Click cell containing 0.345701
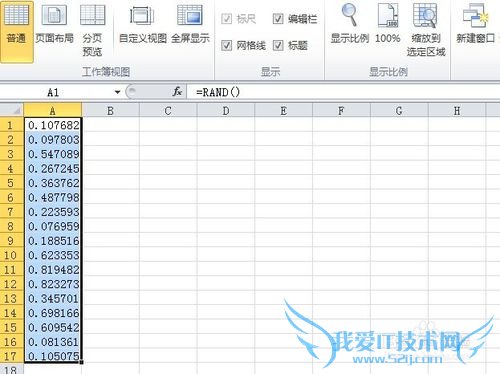Screen dimensions: 500x374 [53, 298]
